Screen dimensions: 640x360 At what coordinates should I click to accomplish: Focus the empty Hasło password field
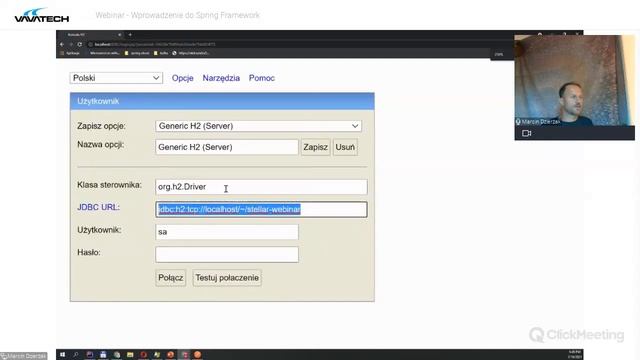pos(227,255)
